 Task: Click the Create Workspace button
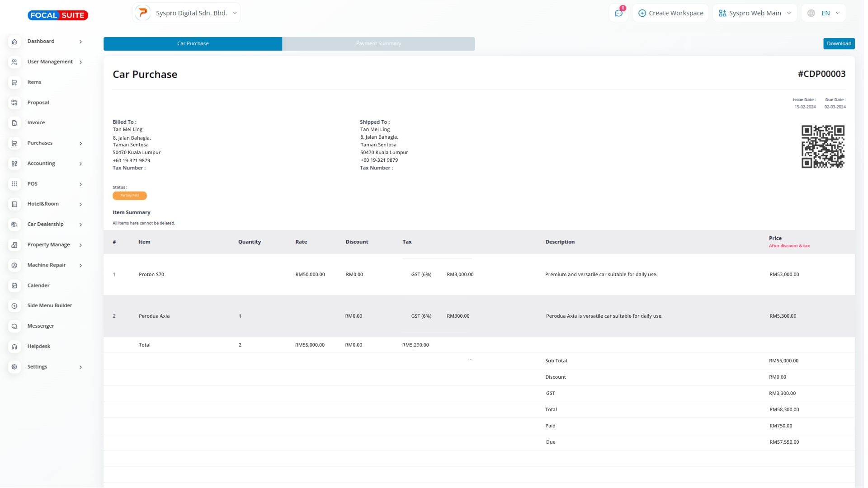tap(670, 13)
